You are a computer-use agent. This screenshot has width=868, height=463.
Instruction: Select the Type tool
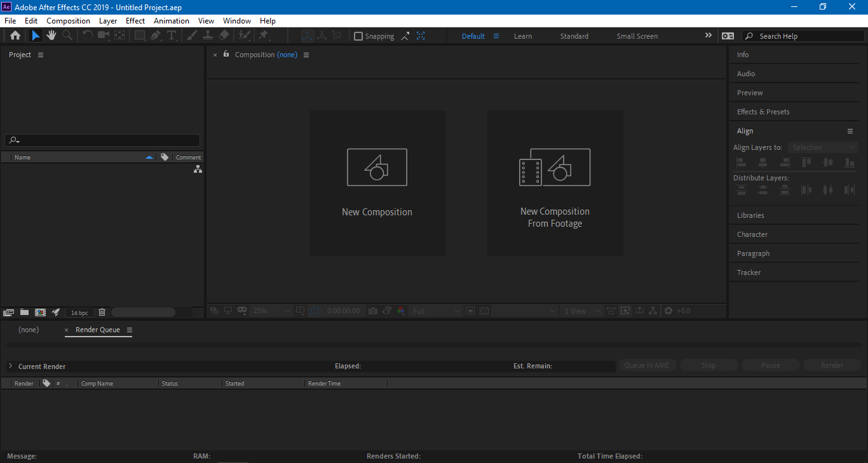click(171, 36)
